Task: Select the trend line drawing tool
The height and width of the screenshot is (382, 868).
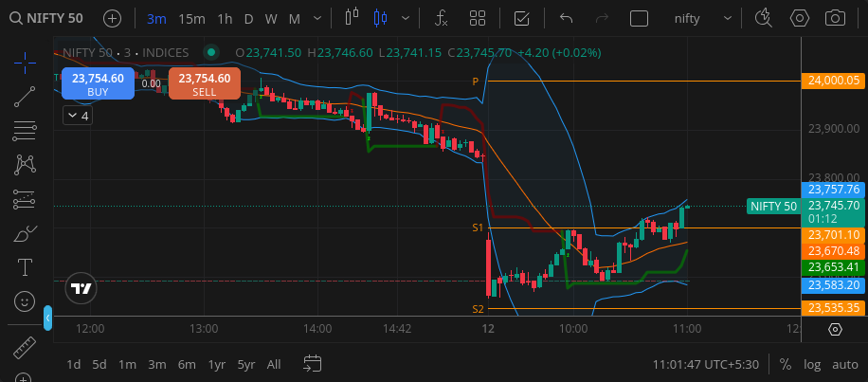Action: (26, 96)
